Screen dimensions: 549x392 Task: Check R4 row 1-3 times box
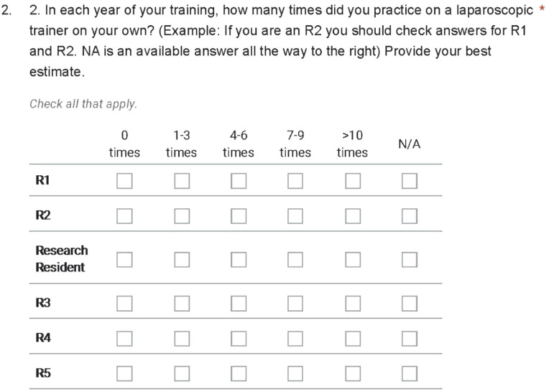(x=182, y=338)
